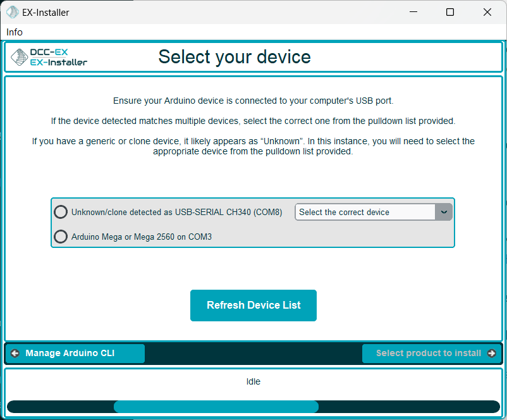Maximize the EX-Installer window

450,12
